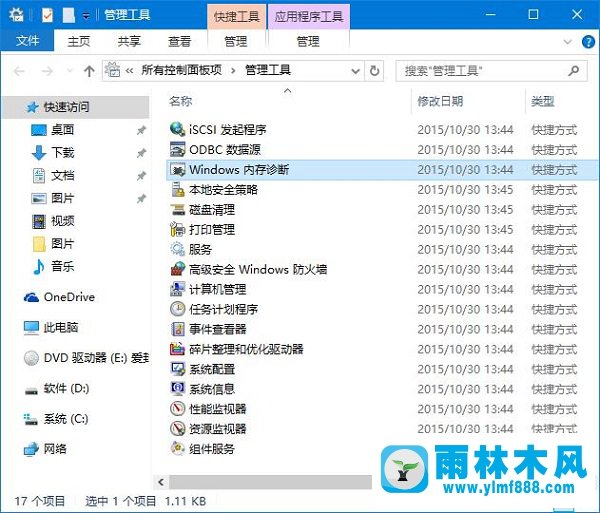The height and width of the screenshot is (513, 600).
Task: Open the help question mark icon
Action: click(588, 41)
